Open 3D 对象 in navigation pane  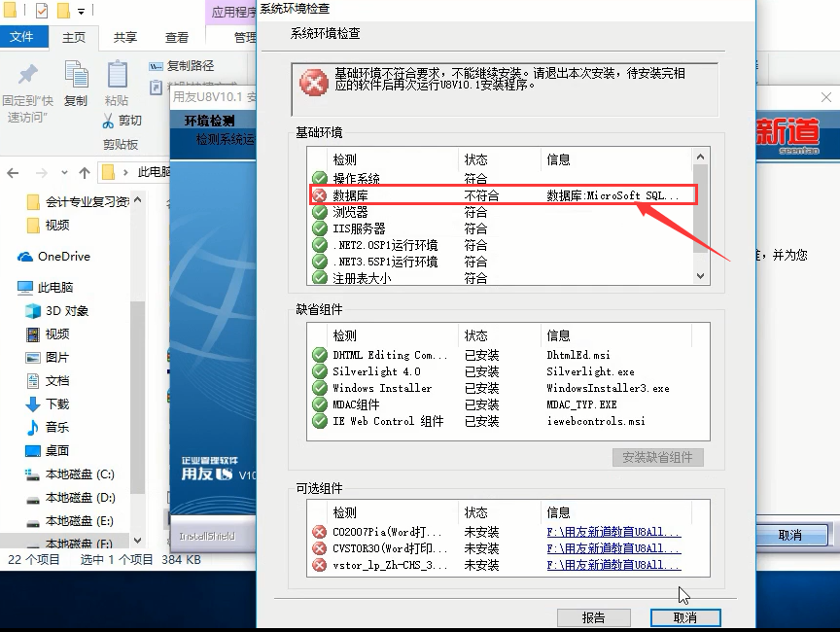pos(57,310)
